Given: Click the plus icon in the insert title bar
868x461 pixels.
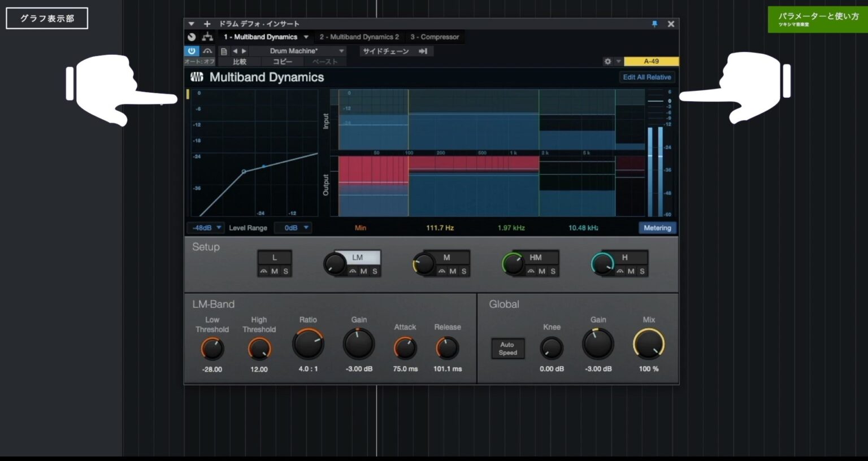Looking at the screenshot, I should [x=207, y=24].
